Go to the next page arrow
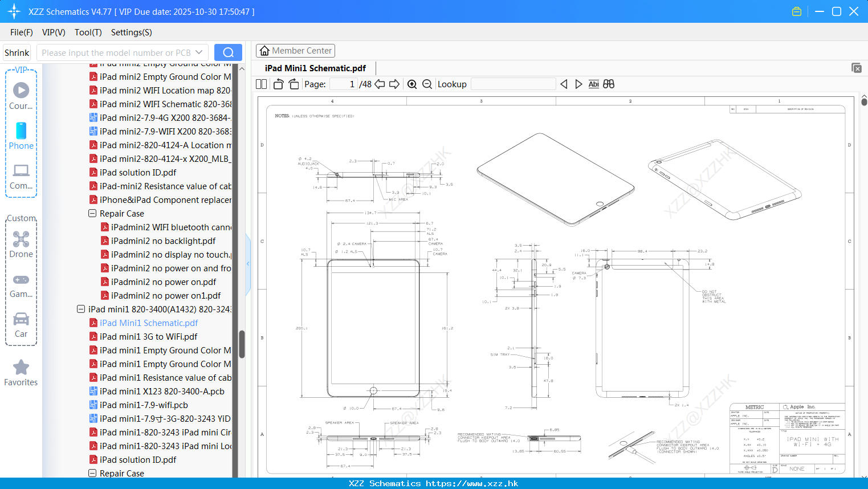 click(x=394, y=84)
